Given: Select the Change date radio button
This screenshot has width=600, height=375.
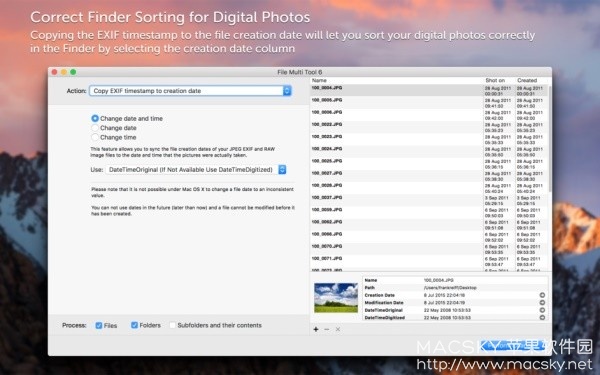Looking at the screenshot, I should (95, 128).
